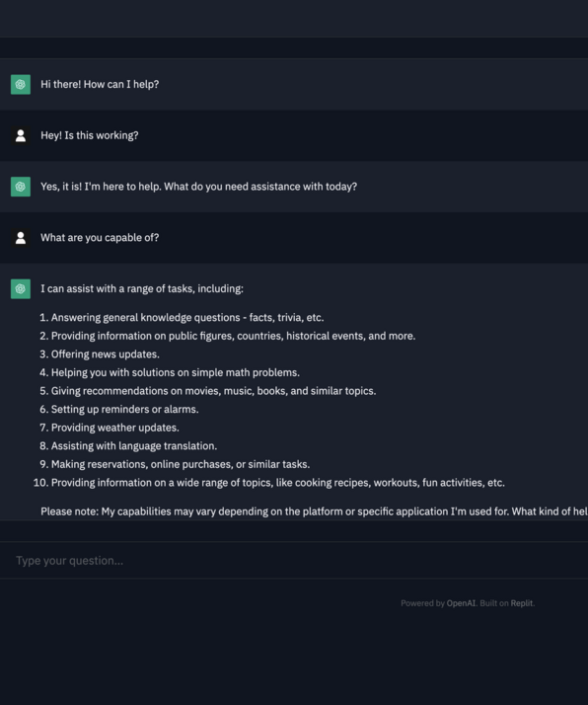
Task: Open the OpenAI link in the footer
Action: (x=461, y=603)
